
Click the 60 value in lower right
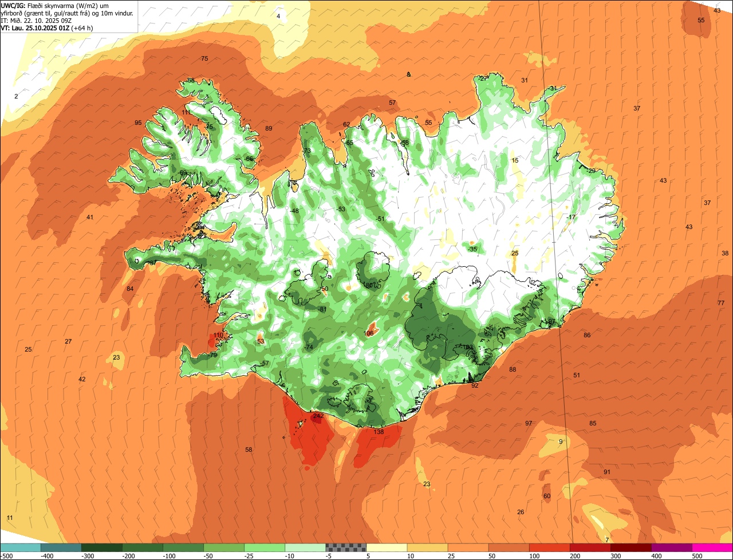point(547,496)
